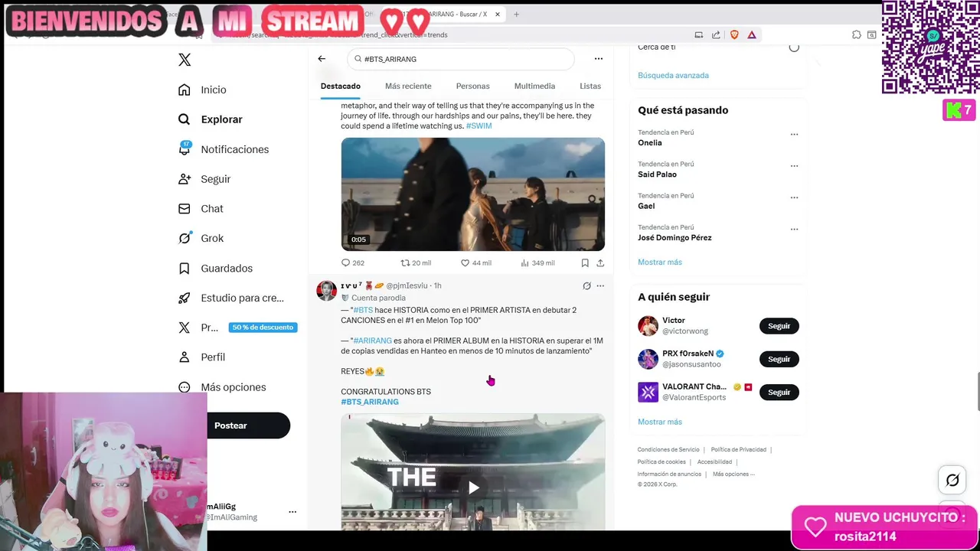The height and width of the screenshot is (551, 980).
Task: Open floating Grok button at bottom right
Action: point(952,481)
